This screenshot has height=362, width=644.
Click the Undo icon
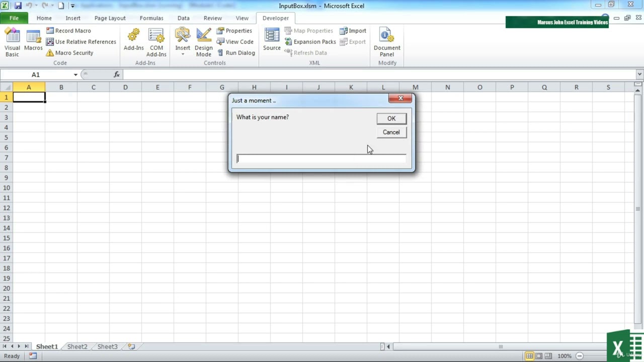point(29,6)
